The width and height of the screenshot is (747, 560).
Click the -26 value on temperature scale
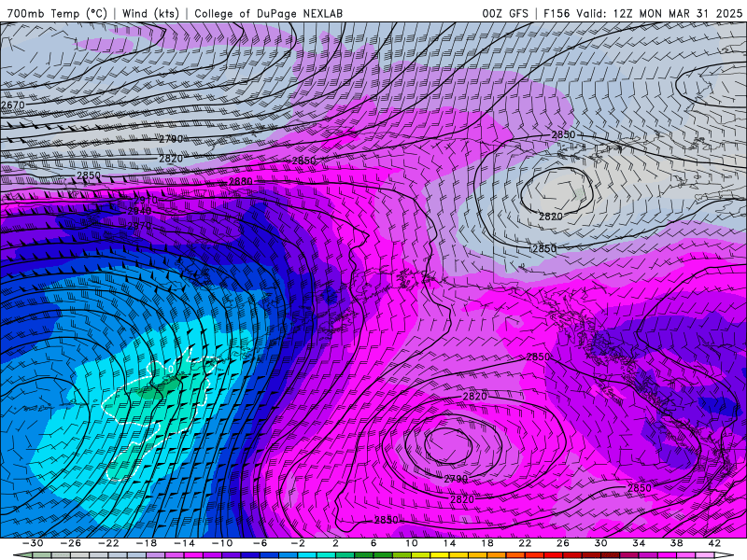click(x=71, y=543)
